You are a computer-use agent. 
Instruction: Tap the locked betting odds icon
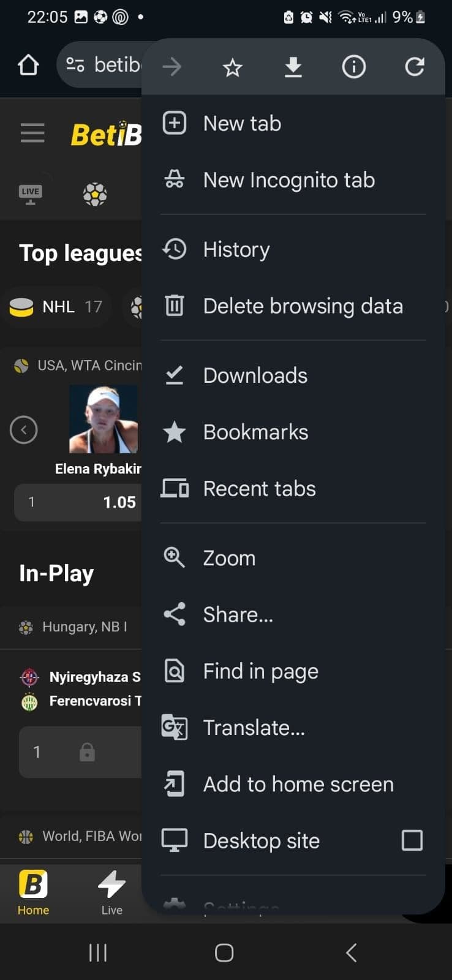86,752
